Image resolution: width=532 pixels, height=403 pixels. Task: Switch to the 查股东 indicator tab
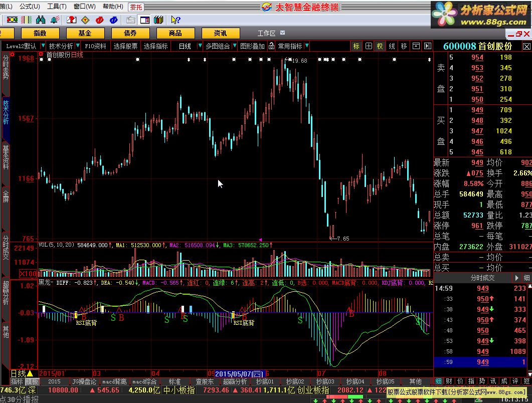tap(205, 381)
